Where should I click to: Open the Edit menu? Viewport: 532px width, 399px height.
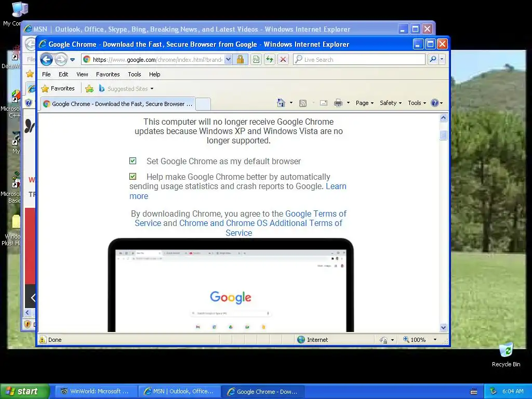(x=63, y=74)
